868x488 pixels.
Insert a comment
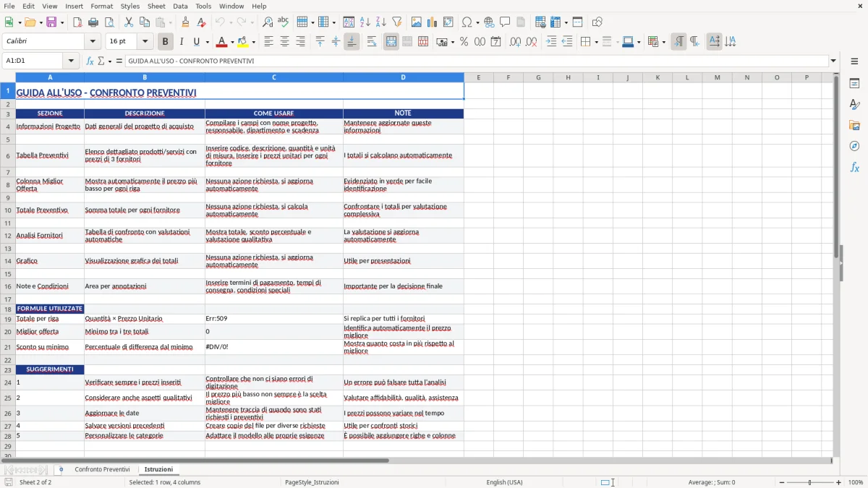coord(505,22)
